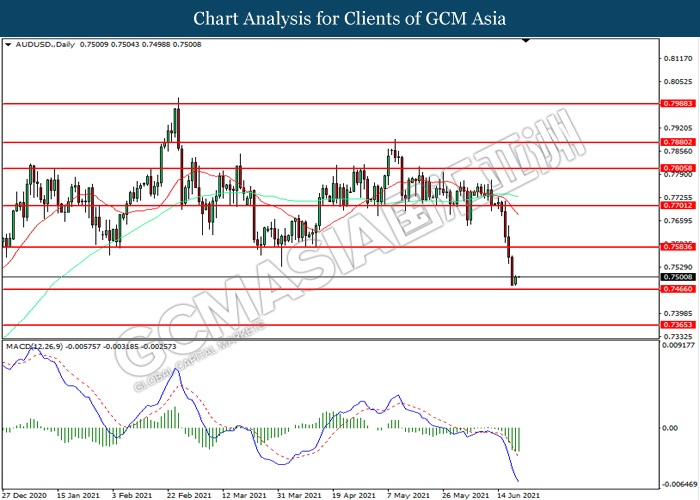Screen dimensions: 700x500
Task: Select the 0.73653 support level label
Action: pos(678,325)
